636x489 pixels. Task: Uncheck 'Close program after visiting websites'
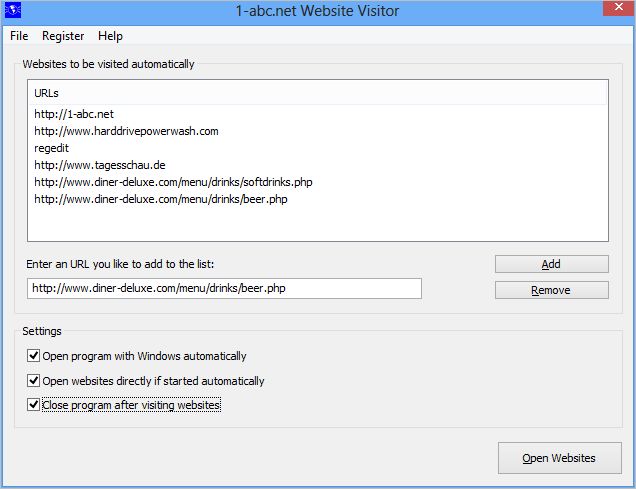click(34, 405)
